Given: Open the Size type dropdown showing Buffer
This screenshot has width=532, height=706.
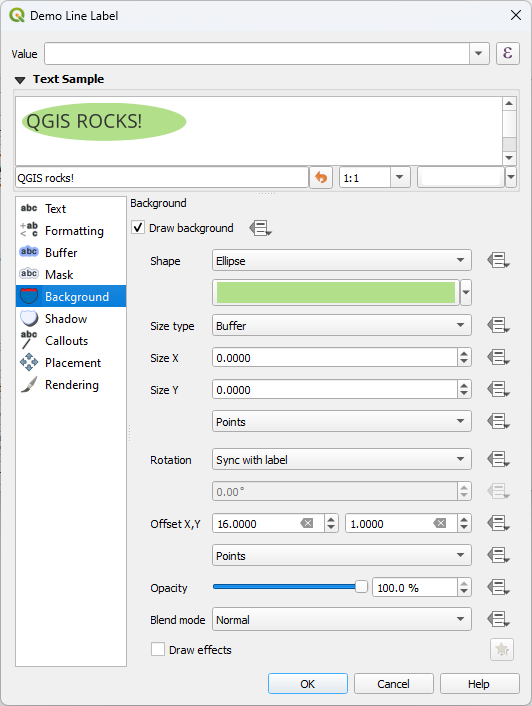Looking at the screenshot, I should pyautogui.click(x=342, y=326).
